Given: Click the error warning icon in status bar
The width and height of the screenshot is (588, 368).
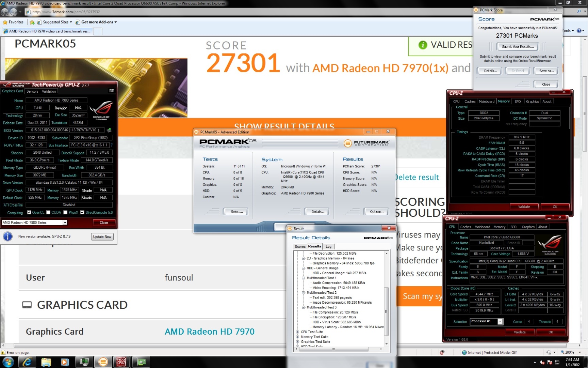Looking at the screenshot, I should point(3,353).
